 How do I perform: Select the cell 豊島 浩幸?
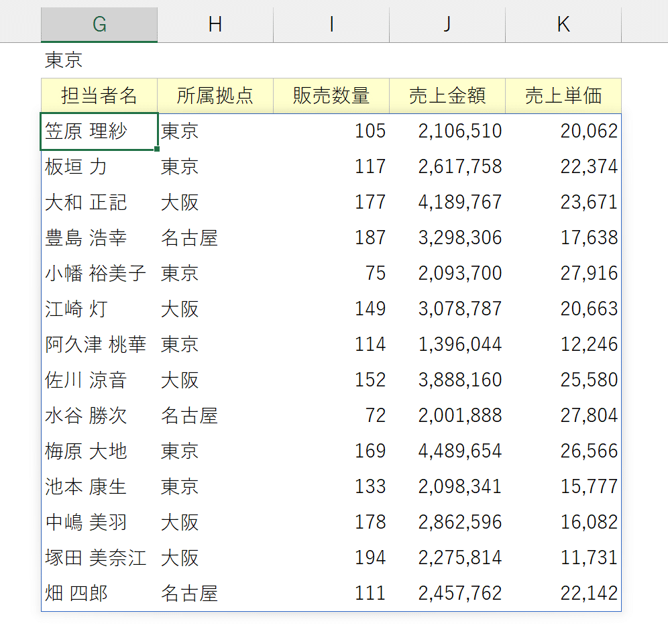coord(99,238)
